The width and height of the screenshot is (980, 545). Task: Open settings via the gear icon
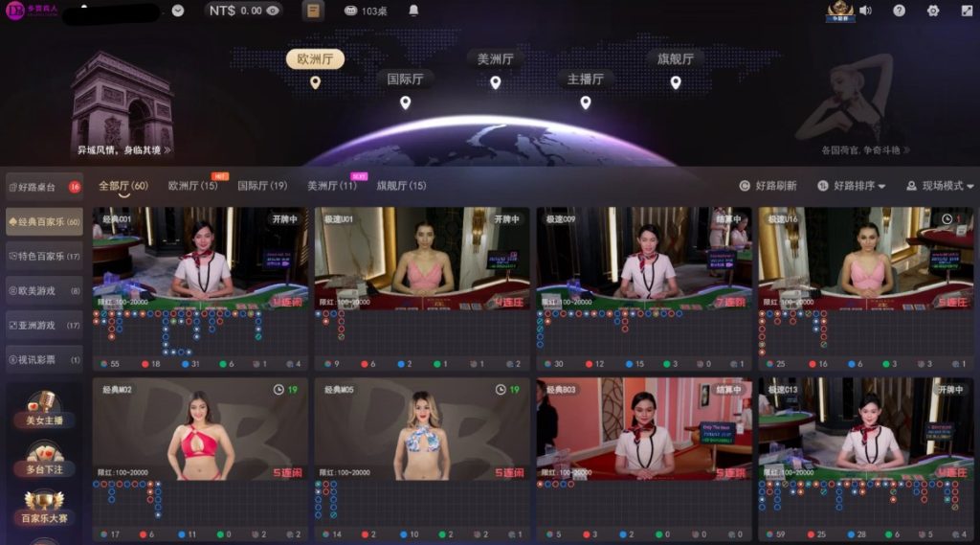933,11
